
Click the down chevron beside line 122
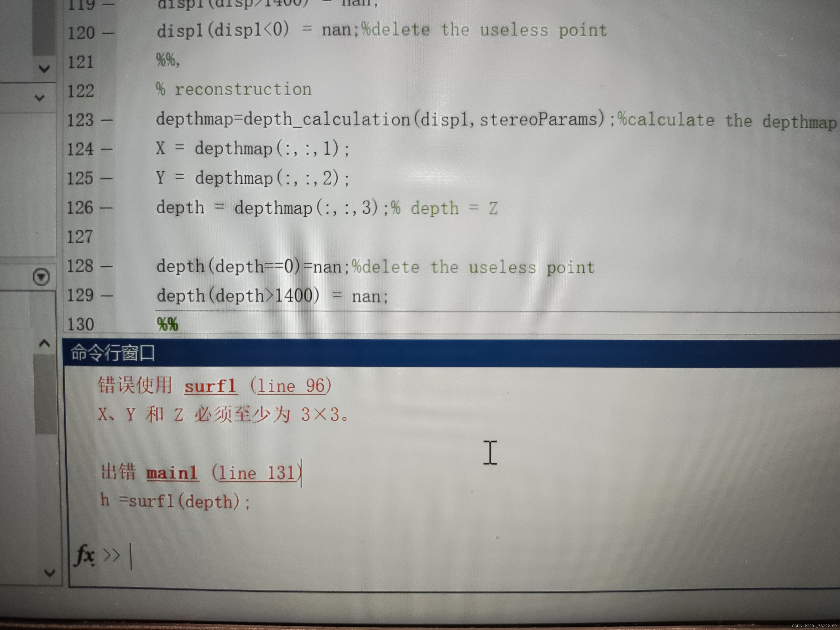[x=40, y=98]
